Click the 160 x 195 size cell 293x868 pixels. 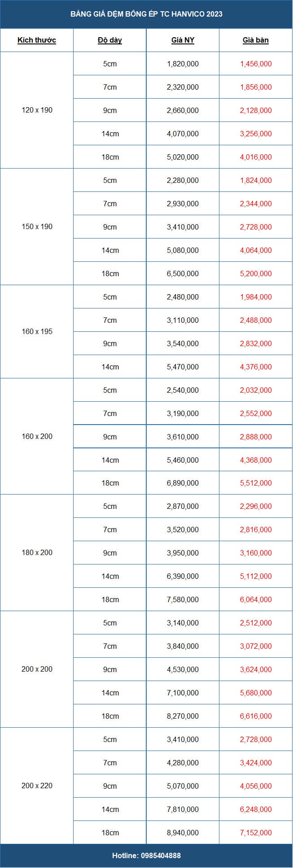pyautogui.click(x=37, y=332)
